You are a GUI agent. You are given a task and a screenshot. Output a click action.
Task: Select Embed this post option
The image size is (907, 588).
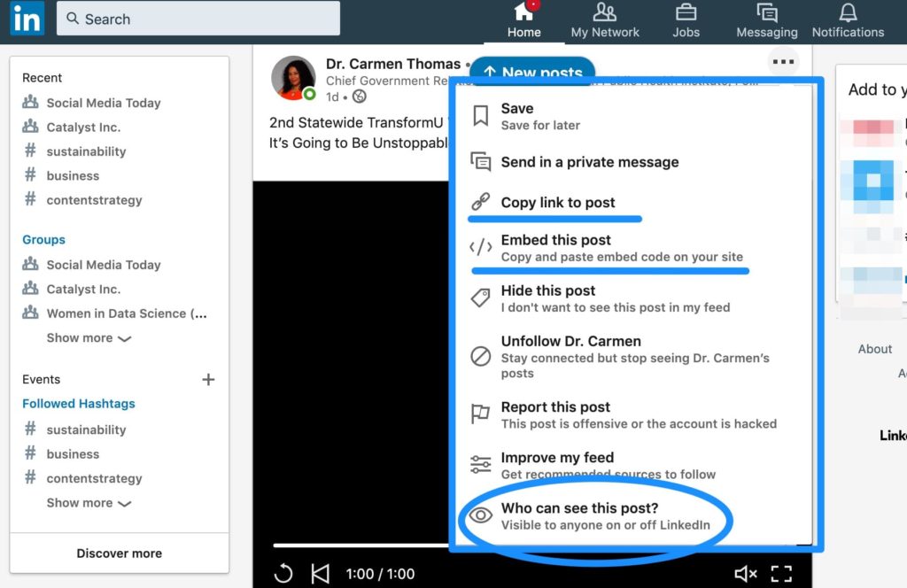[555, 240]
